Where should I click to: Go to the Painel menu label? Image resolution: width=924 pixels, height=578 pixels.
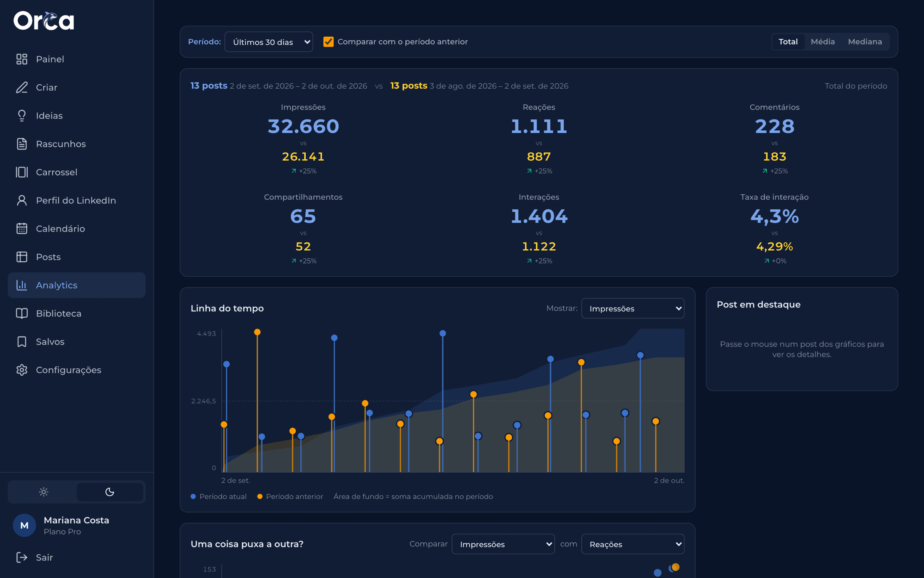point(50,59)
